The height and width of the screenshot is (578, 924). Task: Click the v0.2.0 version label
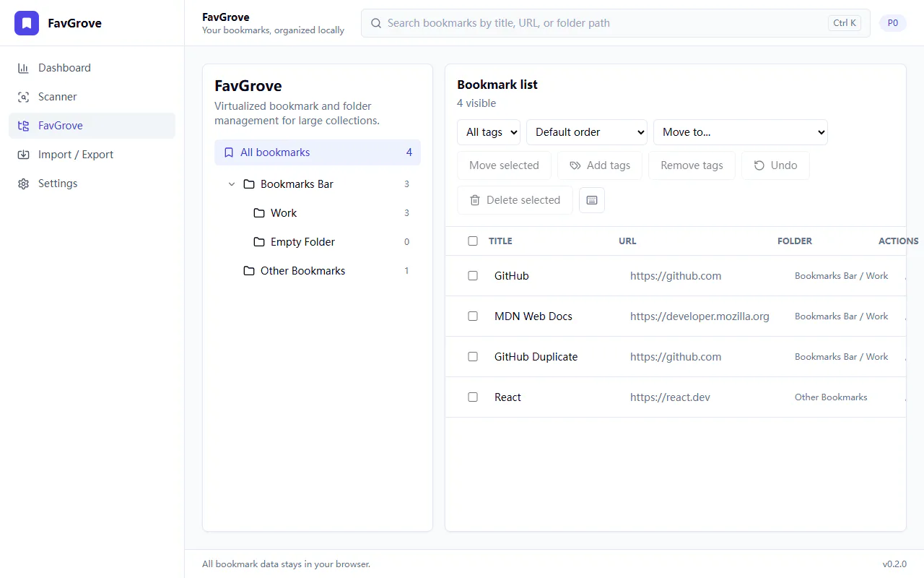894,564
